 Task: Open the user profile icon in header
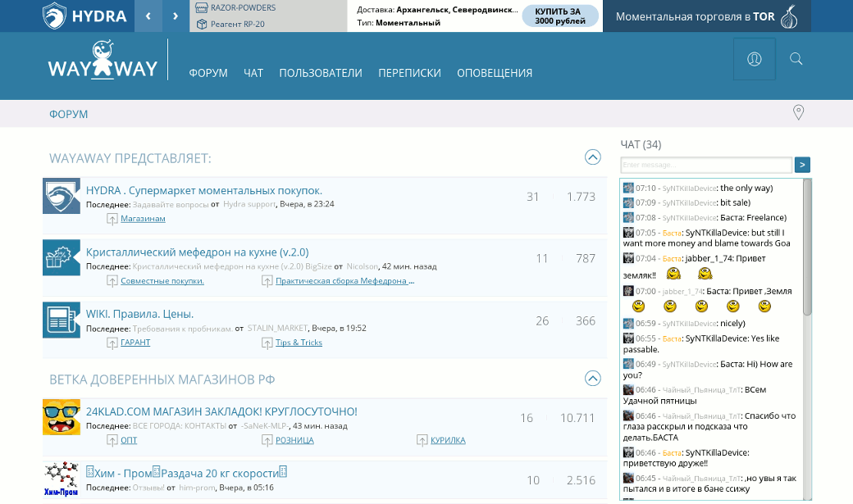[x=754, y=59]
